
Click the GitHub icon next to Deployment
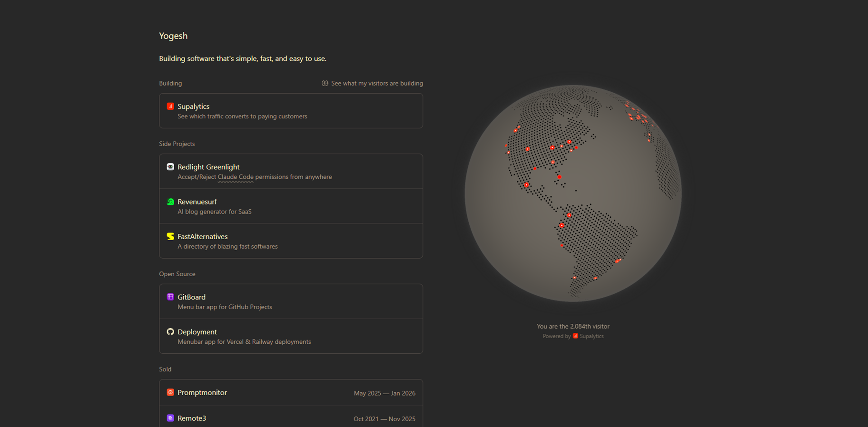click(x=170, y=331)
